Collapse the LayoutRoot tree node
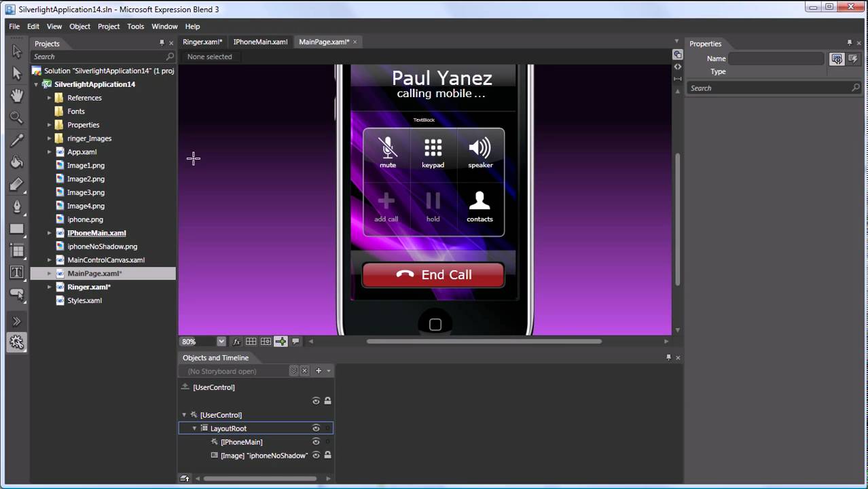Screen dimensions: 868x489 tap(194, 429)
